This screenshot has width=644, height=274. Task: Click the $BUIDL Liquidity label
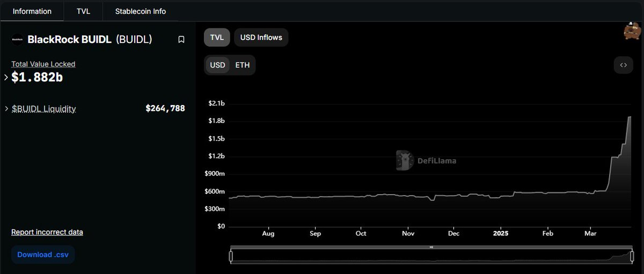pyautogui.click(x=44, y=109)
